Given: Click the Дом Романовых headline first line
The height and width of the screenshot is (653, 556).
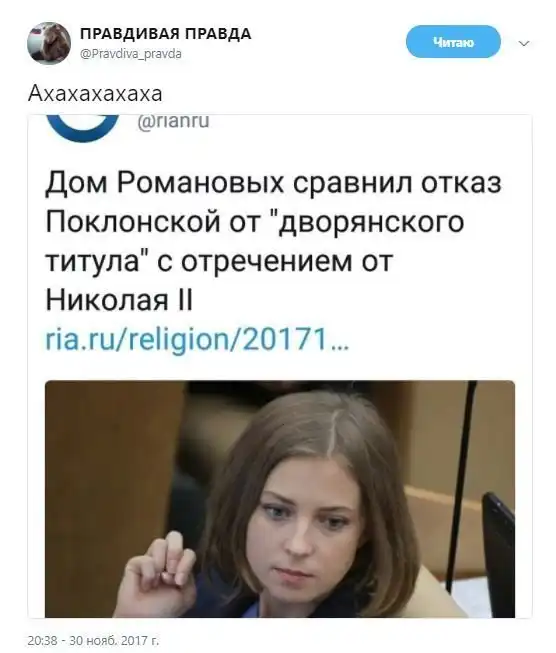Looking at the screenshot, I should click(x=273, y=183).
